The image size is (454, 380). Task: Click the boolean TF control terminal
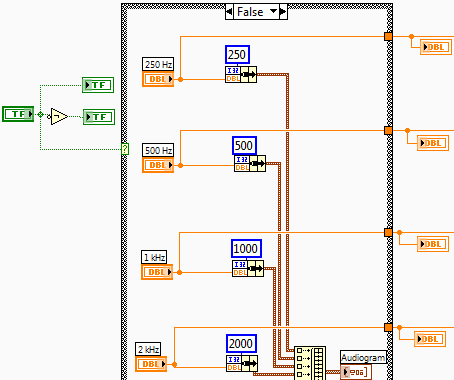pos(18,114)
